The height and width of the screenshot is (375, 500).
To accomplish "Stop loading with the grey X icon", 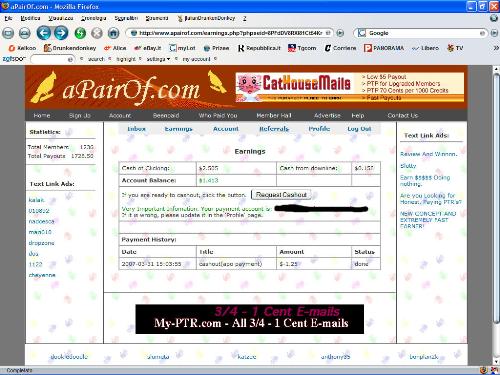I will tap(97, 33).
